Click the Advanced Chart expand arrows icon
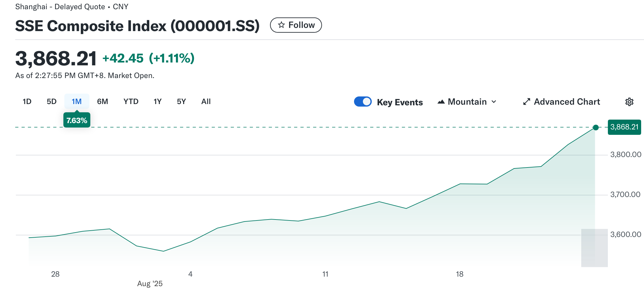 point(526,102)
